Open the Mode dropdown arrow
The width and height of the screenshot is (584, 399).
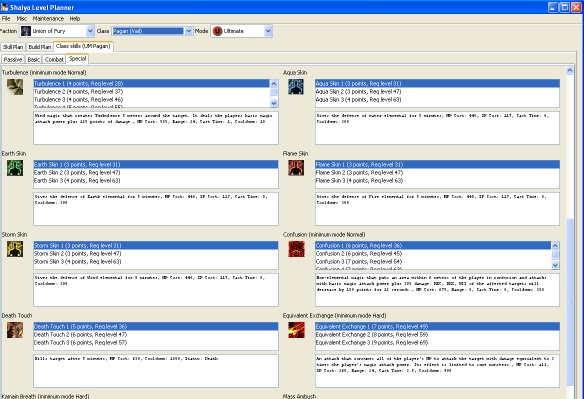(x=268, y=31)
